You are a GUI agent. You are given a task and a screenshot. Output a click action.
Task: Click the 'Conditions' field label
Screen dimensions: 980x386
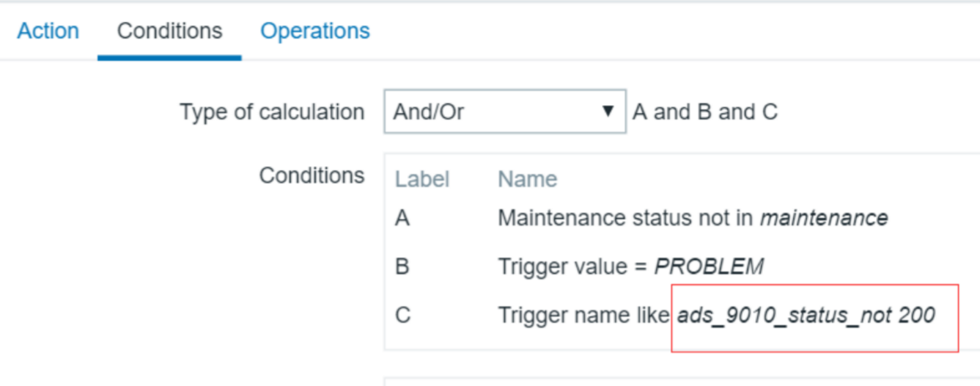[312, 175]
